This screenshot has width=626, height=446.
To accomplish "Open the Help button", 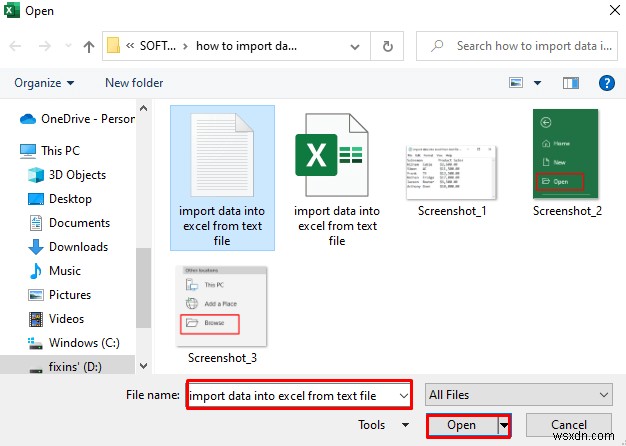I will pos(606,83).
